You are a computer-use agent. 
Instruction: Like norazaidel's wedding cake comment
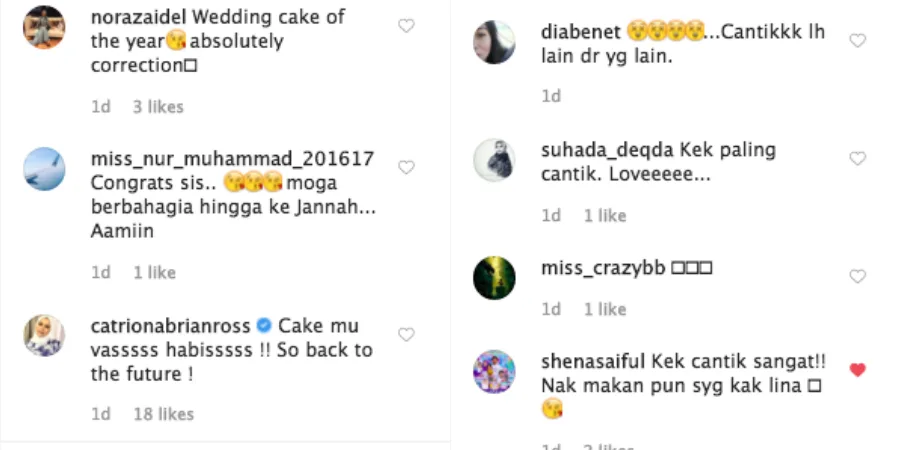click(406, 26)
